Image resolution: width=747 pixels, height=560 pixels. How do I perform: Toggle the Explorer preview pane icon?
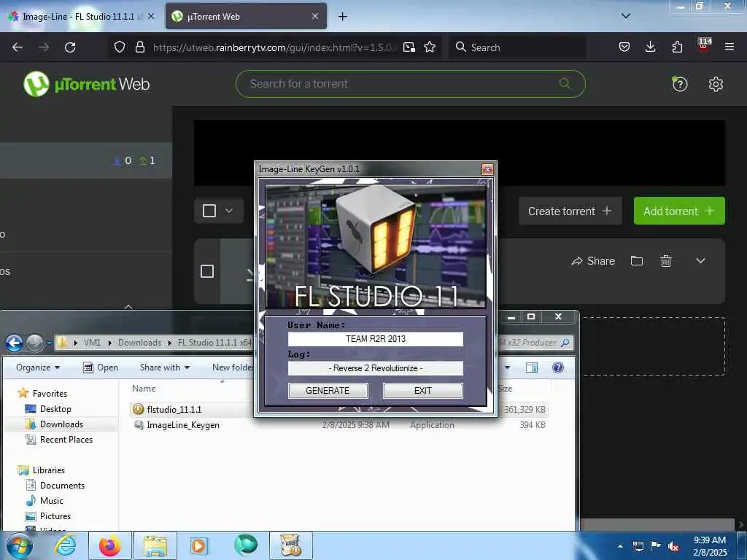coord(532,367)
